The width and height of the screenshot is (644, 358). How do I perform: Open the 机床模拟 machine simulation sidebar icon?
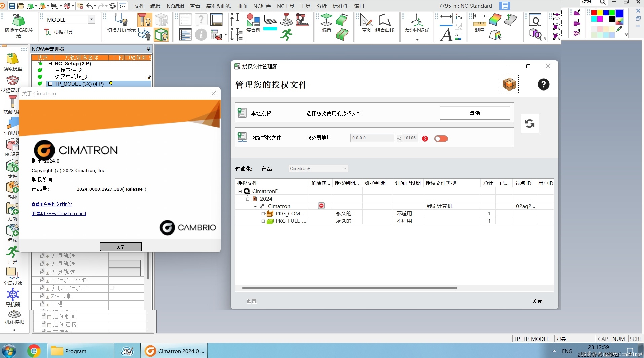(14, 317)
